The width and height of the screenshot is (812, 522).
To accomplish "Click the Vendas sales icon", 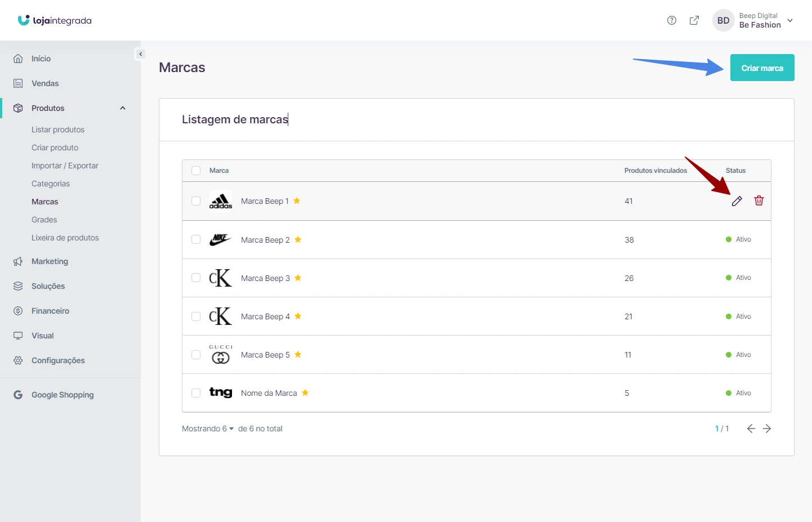I will 18,83.
